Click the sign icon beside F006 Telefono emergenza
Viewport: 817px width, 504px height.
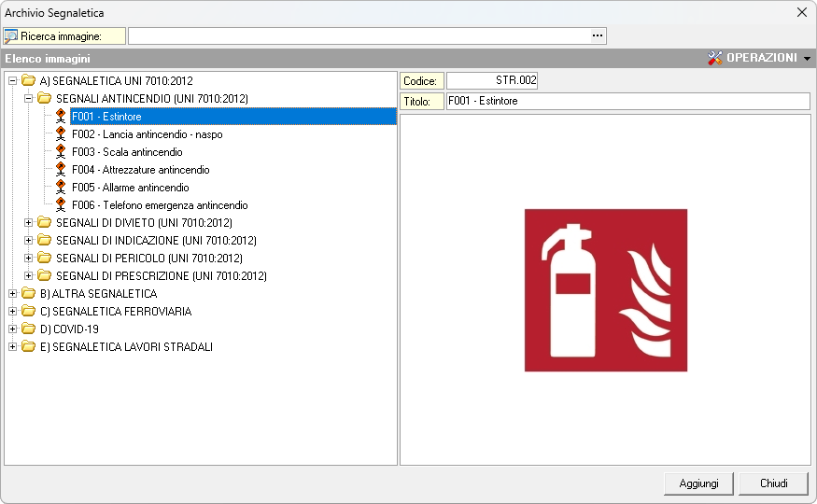click(61, 205)
